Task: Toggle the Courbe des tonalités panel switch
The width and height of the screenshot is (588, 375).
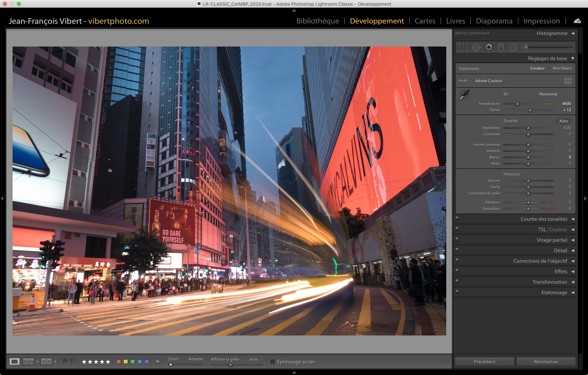Action: point(457,218)
